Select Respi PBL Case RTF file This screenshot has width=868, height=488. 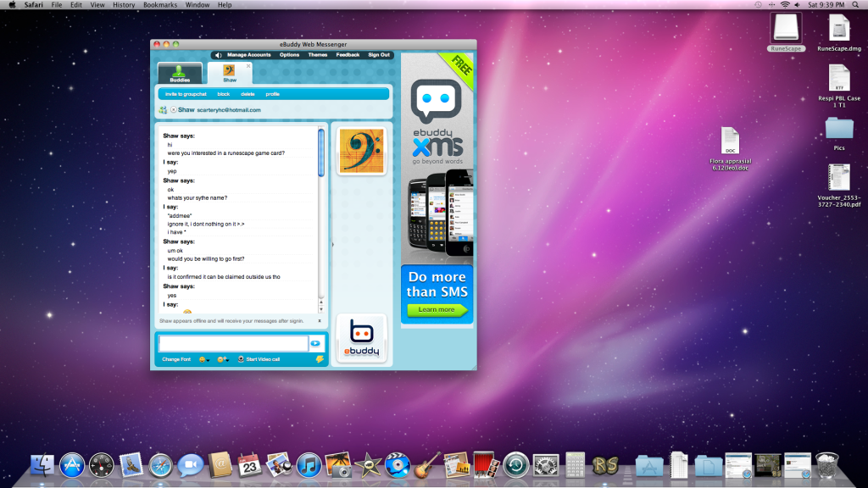(839, 86)
